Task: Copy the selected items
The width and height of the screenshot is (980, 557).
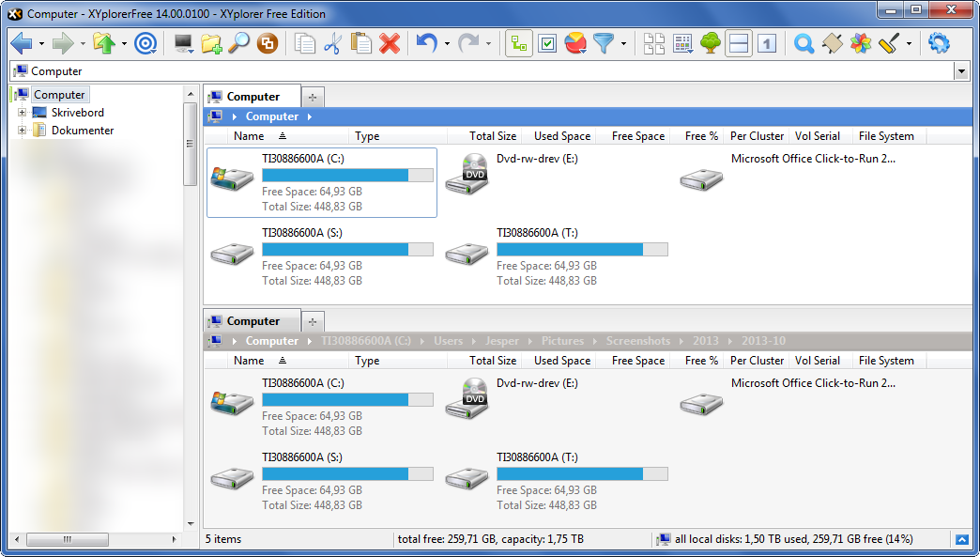Action: pyautogui.click(x=304, y=43)
